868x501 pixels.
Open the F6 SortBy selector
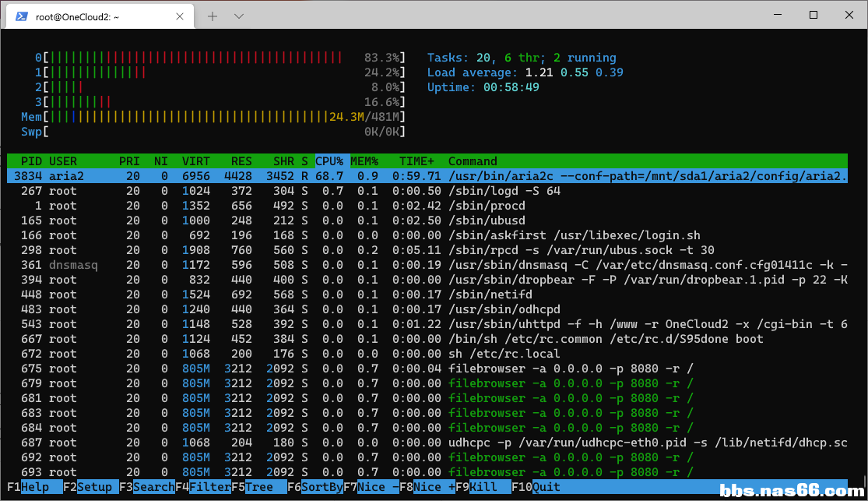click(322, 487)
